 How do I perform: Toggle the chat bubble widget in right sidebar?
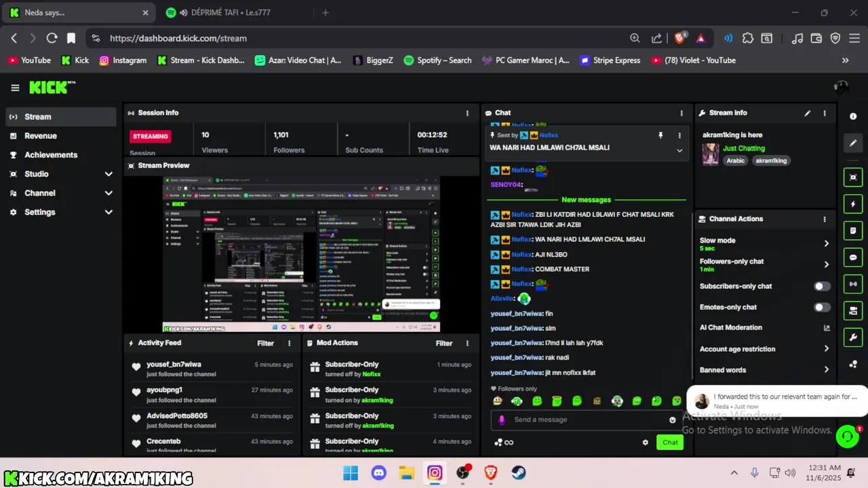[x=853, y=258]
